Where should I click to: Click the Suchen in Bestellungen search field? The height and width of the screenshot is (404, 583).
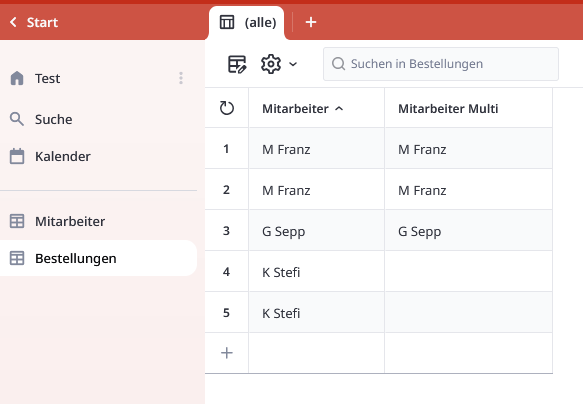441,64
